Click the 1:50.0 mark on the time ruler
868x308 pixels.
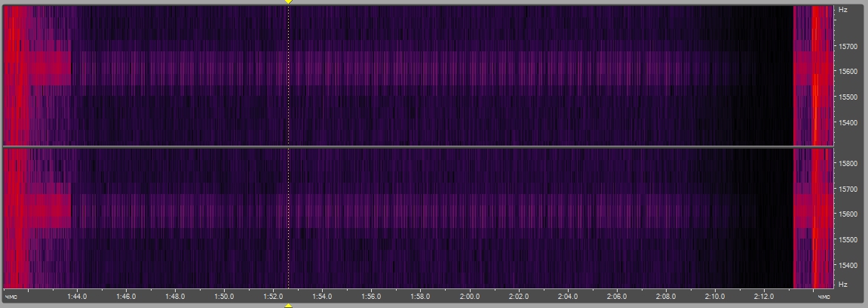[224, 297]
